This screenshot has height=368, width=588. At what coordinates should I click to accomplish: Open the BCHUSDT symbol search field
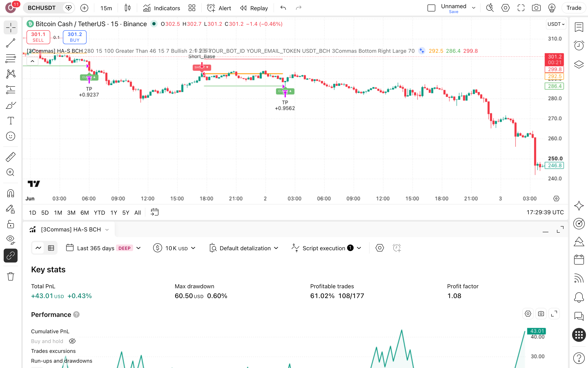42,8
